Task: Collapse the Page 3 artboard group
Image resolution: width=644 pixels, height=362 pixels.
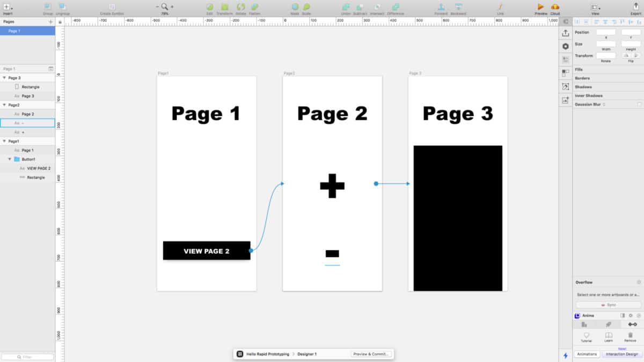Action: point(4,78)
